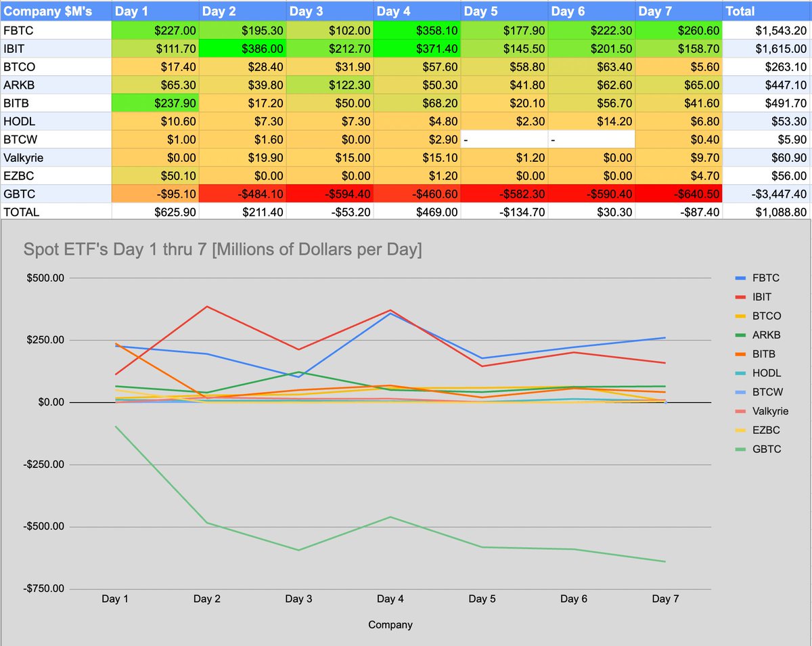812x646 pixels.
Task: Select IBIT's $386.00 Day 2 cell
Action: 242,48
